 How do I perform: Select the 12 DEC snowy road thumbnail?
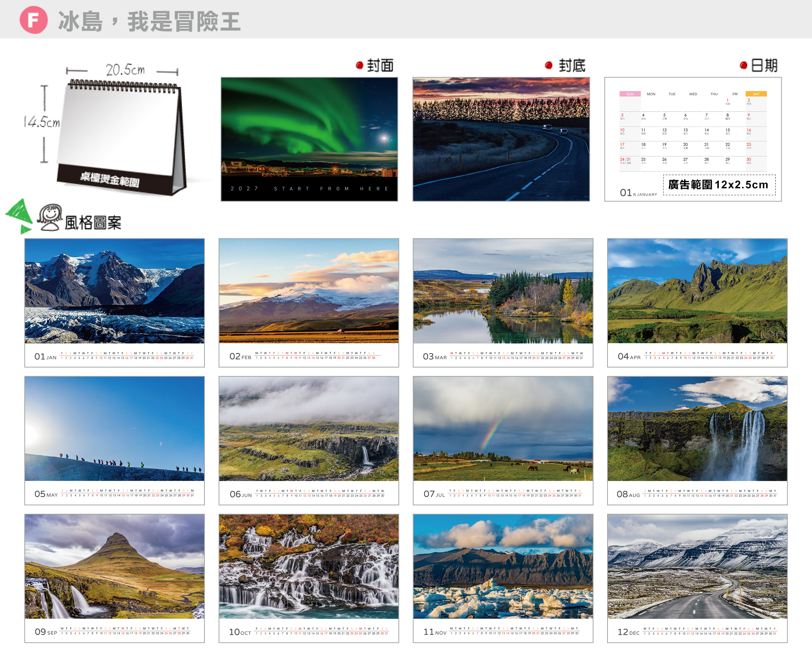point(697,578)
